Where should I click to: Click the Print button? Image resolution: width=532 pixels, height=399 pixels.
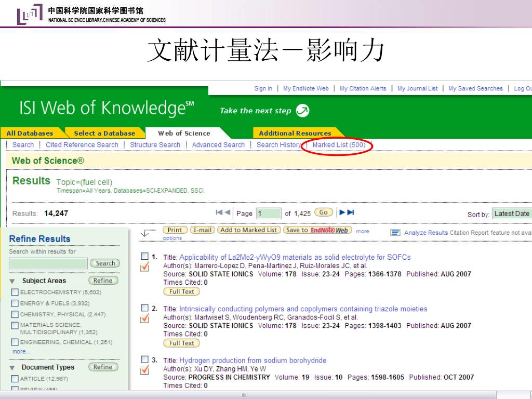coord(175,230)
